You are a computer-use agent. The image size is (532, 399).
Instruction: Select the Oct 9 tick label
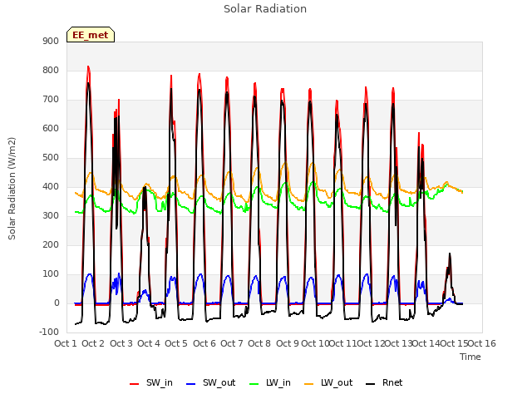tap(288, 343)
